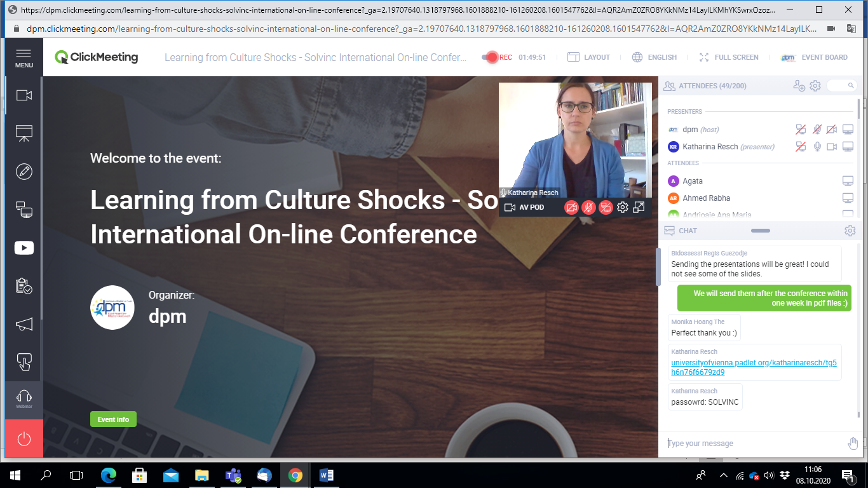This screenshot has width=868, height=488.
Task: Click Katharina Resch monitor icon
Action: 848,147
